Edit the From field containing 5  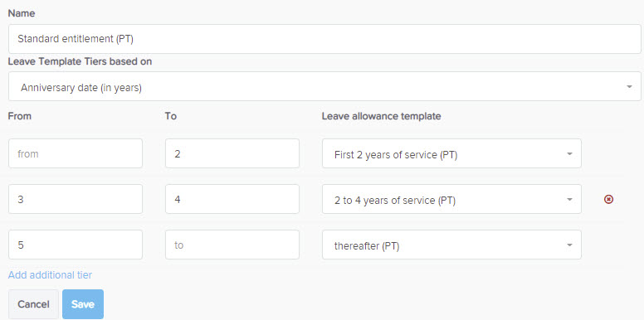tap(76, 245)
